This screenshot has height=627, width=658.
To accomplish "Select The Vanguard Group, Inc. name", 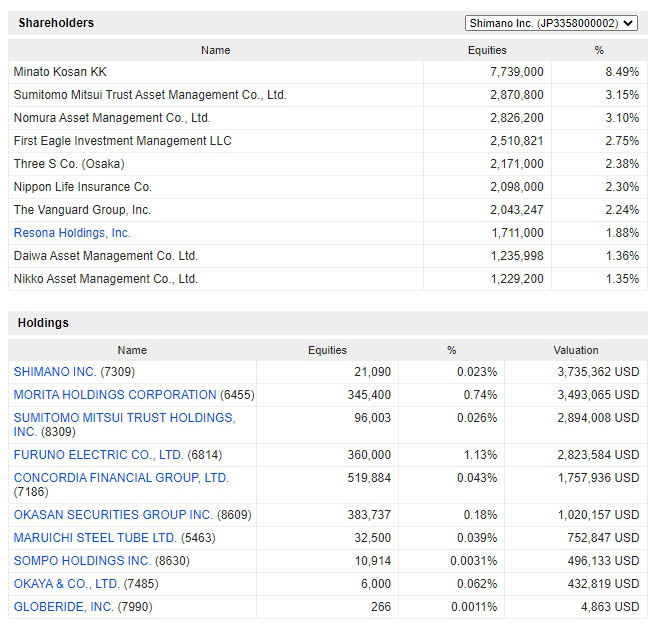I will point(82,210).
